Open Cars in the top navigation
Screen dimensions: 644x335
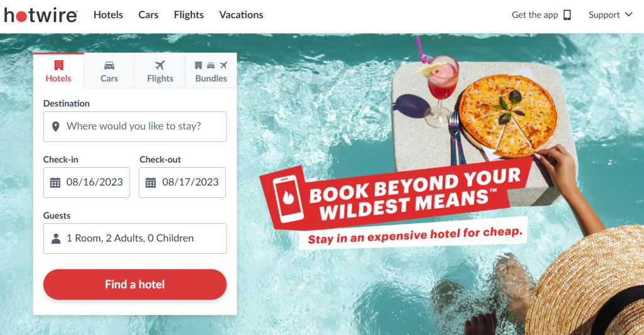point(148,15)
